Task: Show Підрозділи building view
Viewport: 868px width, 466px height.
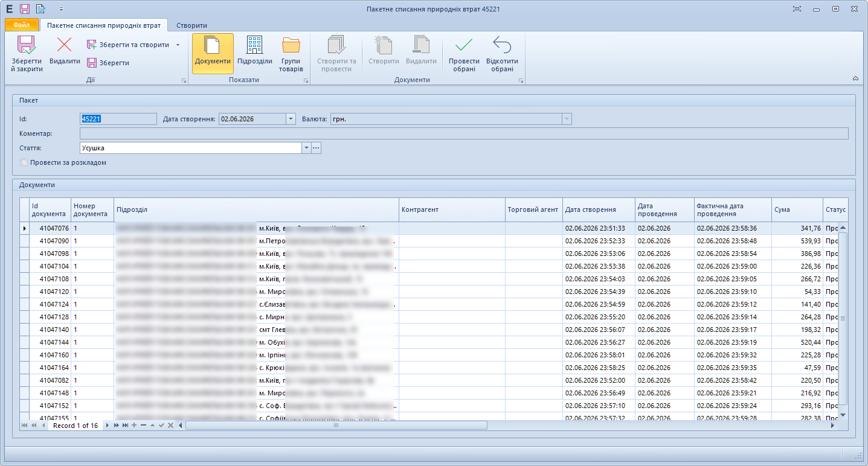Action: tap(255, 54)
